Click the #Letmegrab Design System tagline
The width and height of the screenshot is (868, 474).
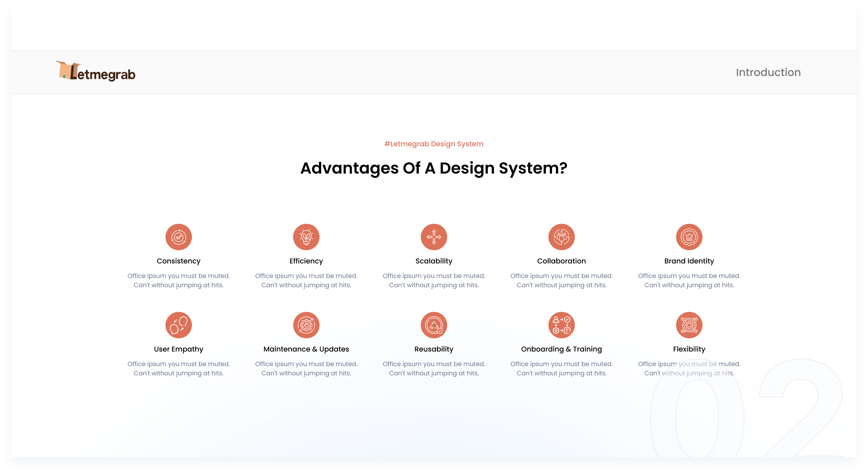tap(434, 144)
